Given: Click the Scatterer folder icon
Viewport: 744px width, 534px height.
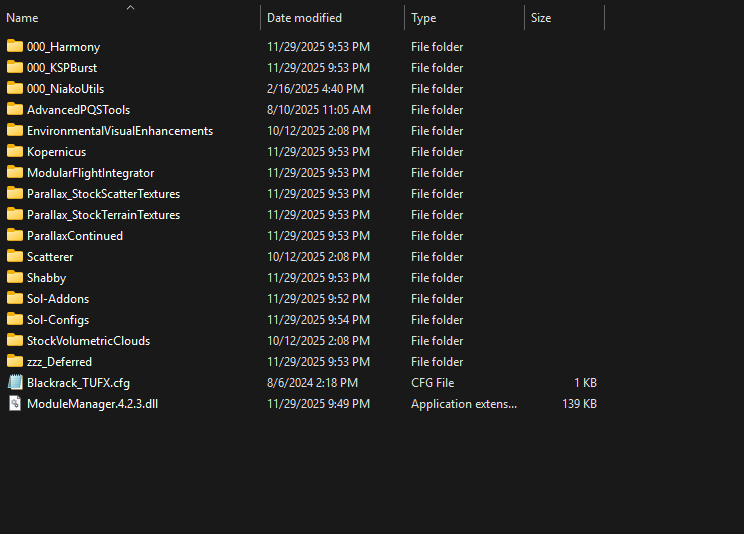Looking at the screenshot, I should pos(15,256).
